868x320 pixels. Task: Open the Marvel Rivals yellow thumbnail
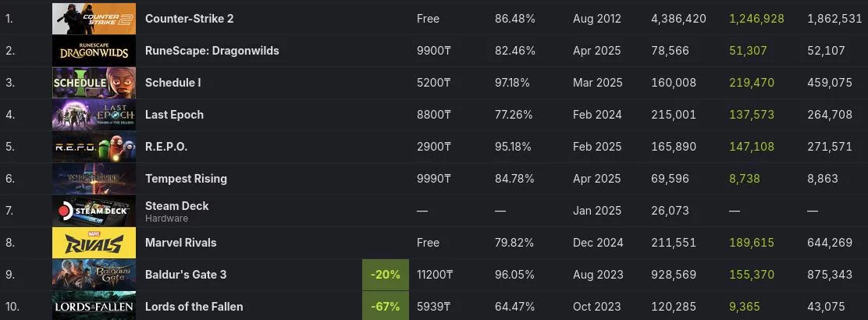[94, 243]
